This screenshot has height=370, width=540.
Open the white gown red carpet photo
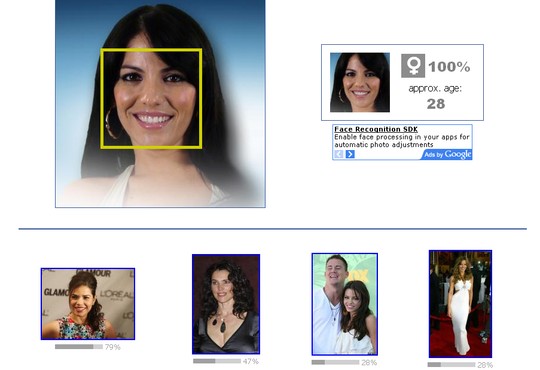pos(460,304)
